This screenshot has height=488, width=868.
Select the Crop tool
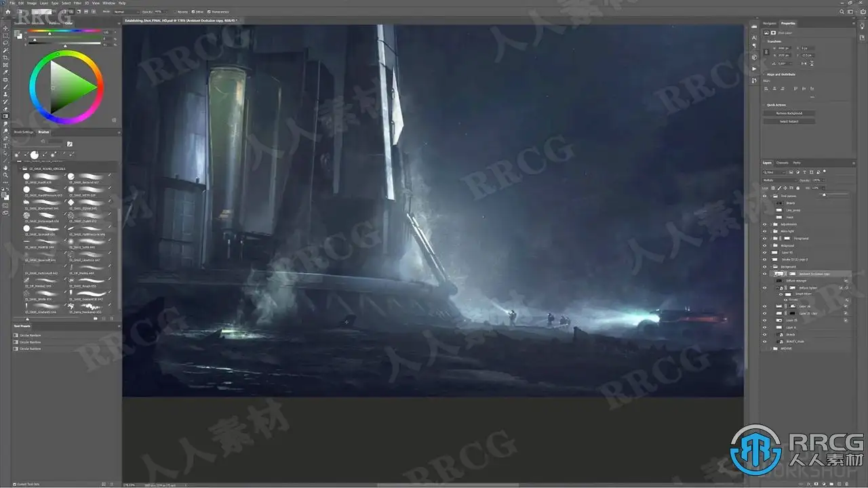6,58
